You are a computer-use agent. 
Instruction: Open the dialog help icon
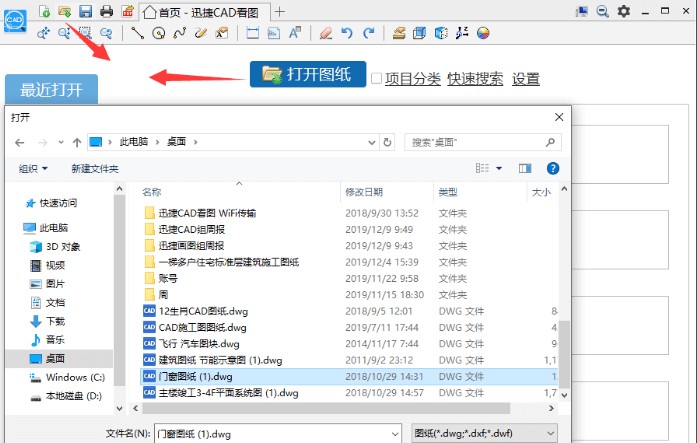553,168
